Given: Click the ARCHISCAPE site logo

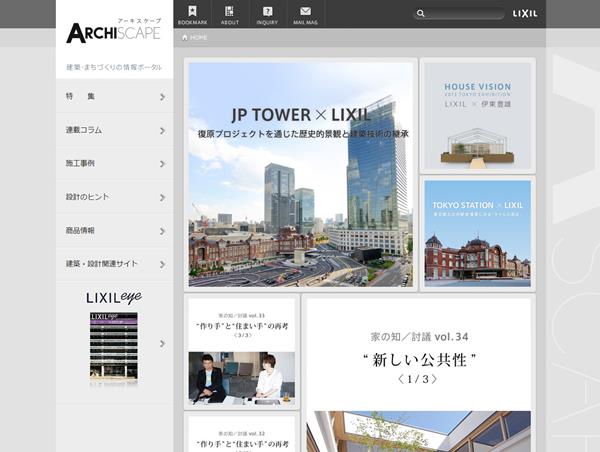Looking at the screenshot, I should click(114, 32).
